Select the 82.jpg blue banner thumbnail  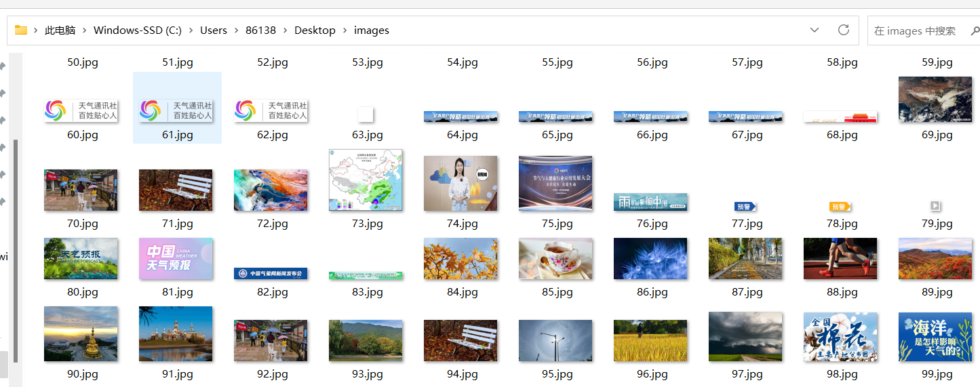pos(271,274)
